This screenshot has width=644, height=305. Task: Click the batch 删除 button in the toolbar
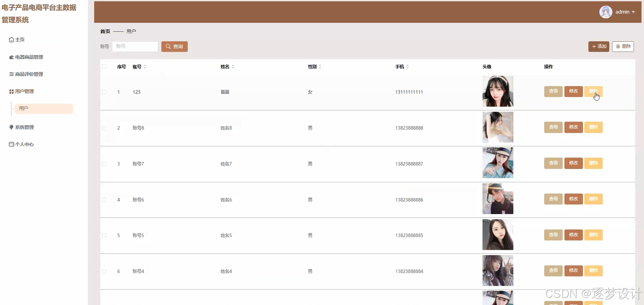click(623, 47)
